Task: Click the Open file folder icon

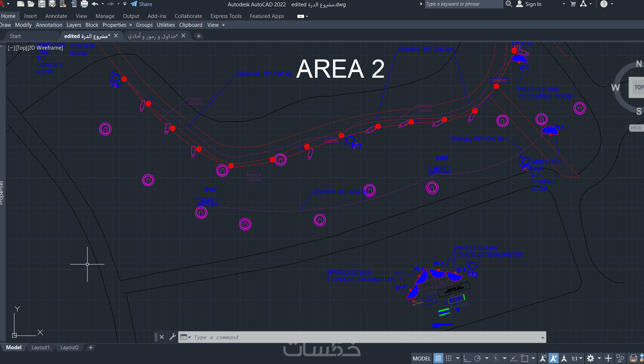Action: pos(31,4)
